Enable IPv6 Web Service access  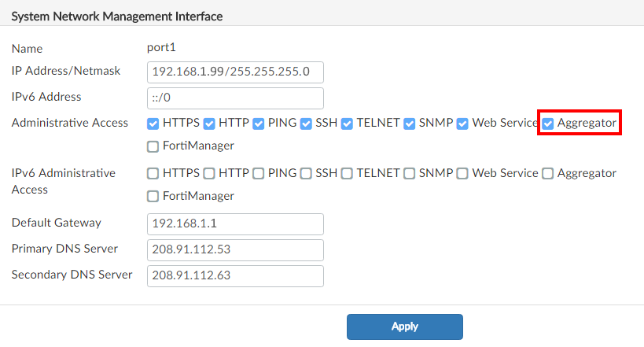click(463, 173)
